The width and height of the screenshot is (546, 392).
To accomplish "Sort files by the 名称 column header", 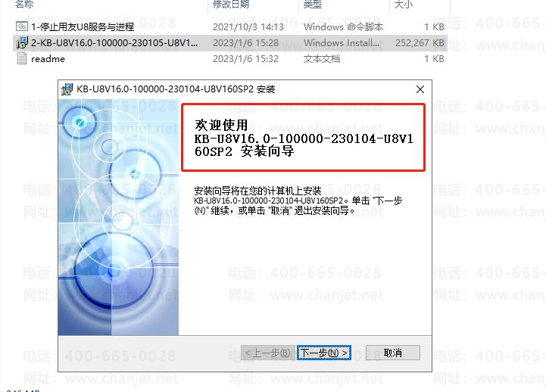I will [x=24, y=5].
